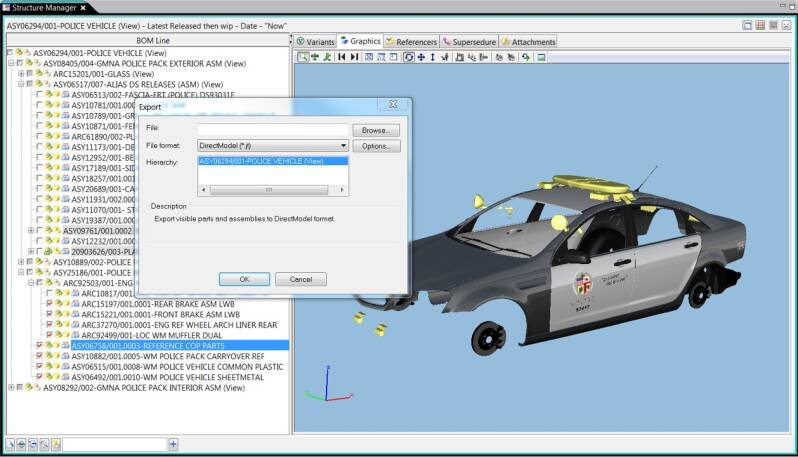The image size is (798, 457).
Task: Expand GMNA POLICE PACK INTERIOR ASM node
Action: tap(11, 387)
